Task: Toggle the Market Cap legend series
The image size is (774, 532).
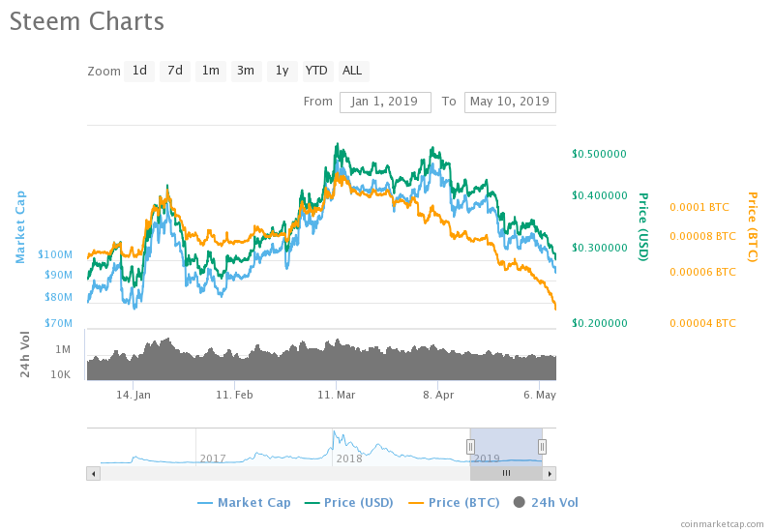Action: [244, 503]
